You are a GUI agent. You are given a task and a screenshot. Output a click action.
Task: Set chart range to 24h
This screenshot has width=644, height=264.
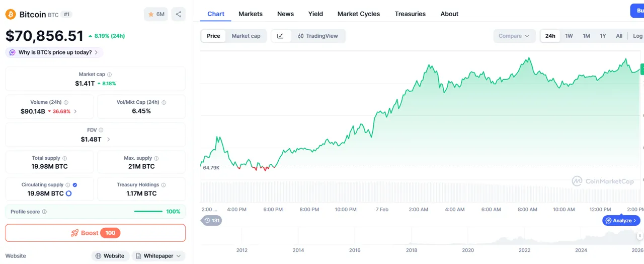point(550,36)
